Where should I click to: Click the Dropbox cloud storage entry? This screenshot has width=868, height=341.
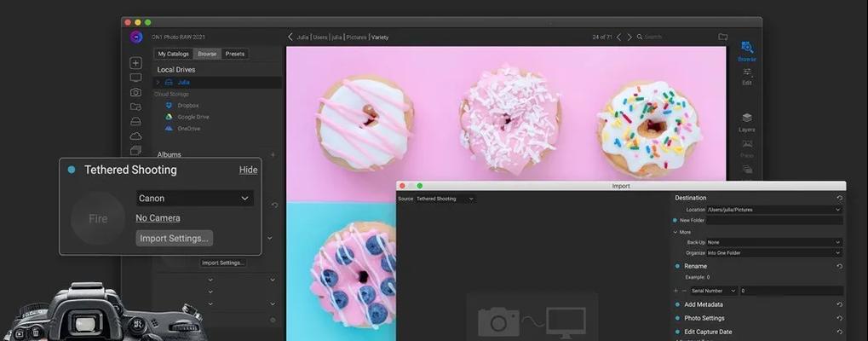point(182,105)
